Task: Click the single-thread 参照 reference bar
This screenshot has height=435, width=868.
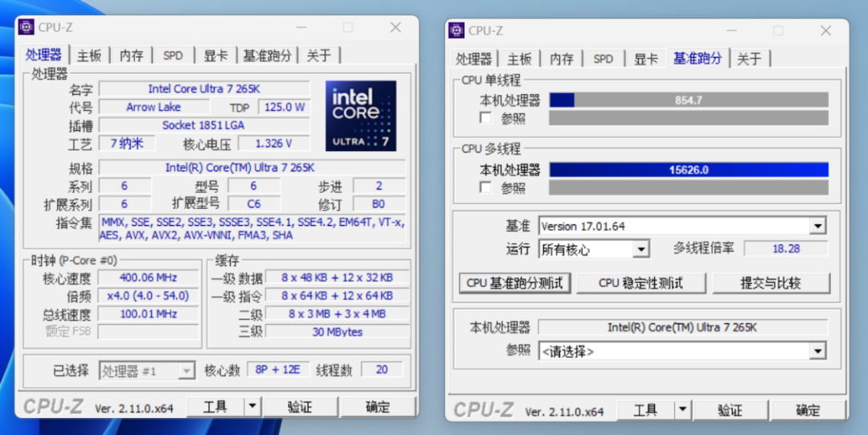Action: click(x=689, y=117)
